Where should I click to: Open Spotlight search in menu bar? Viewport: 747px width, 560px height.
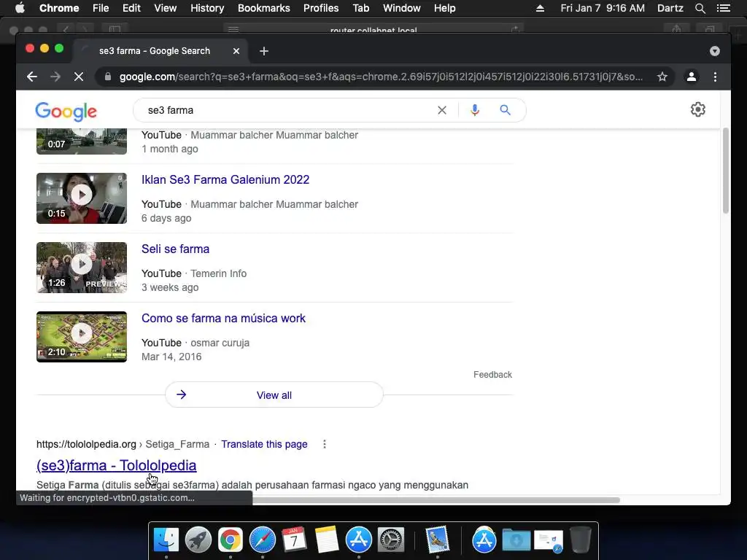700,8
